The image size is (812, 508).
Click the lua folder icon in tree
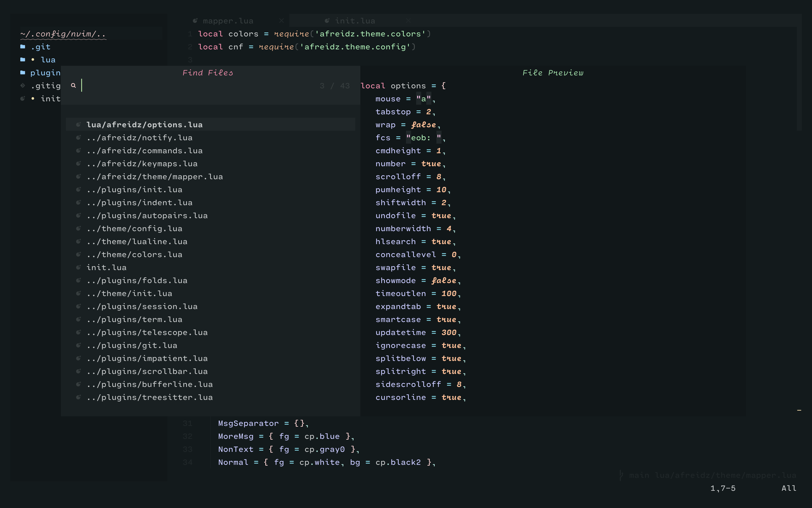click(23, 60)
